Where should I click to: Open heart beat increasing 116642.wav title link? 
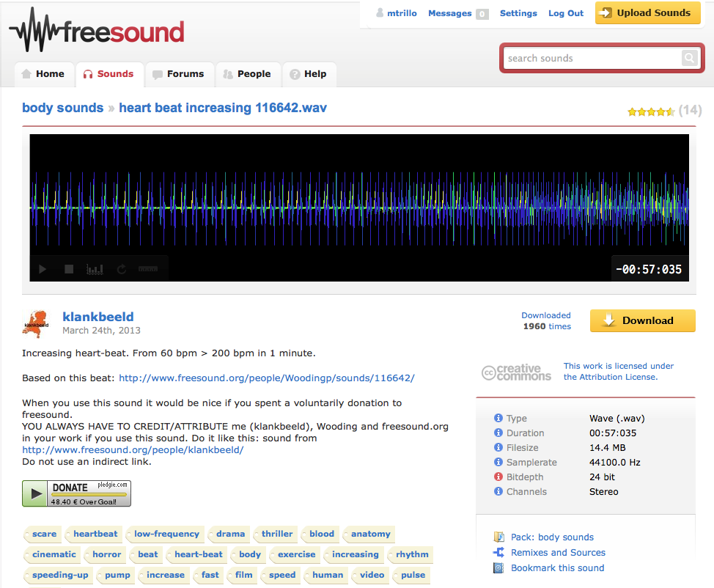pos(223,108)
